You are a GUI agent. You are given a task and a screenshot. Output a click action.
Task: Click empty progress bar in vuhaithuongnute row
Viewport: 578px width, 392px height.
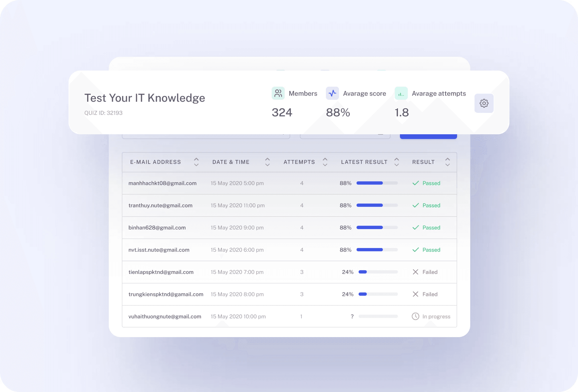[378, 316]
